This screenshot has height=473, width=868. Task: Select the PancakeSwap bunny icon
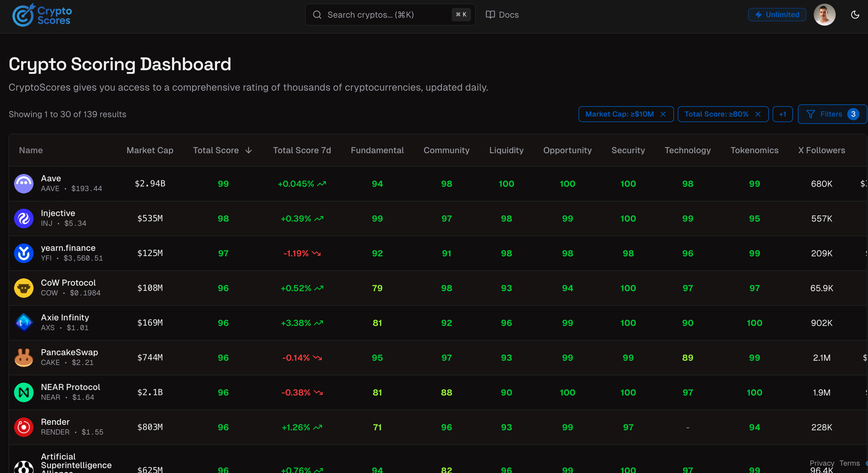coord(23,357)
